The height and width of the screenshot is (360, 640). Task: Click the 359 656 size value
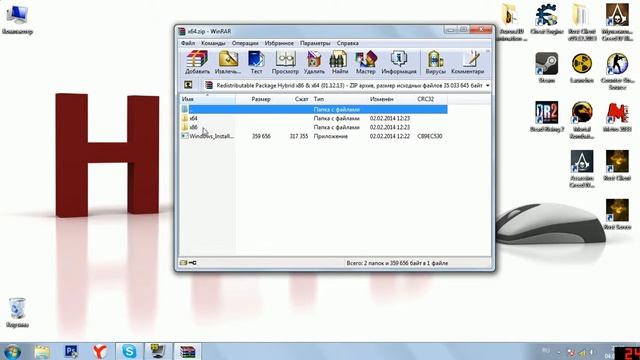point(261,136)
